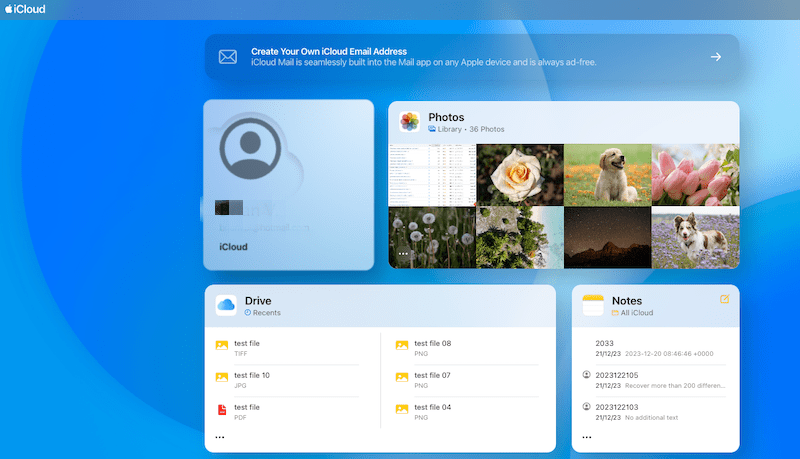Click the Notes tile title
The height and width of the screenshot is (459, 800).
627,301
